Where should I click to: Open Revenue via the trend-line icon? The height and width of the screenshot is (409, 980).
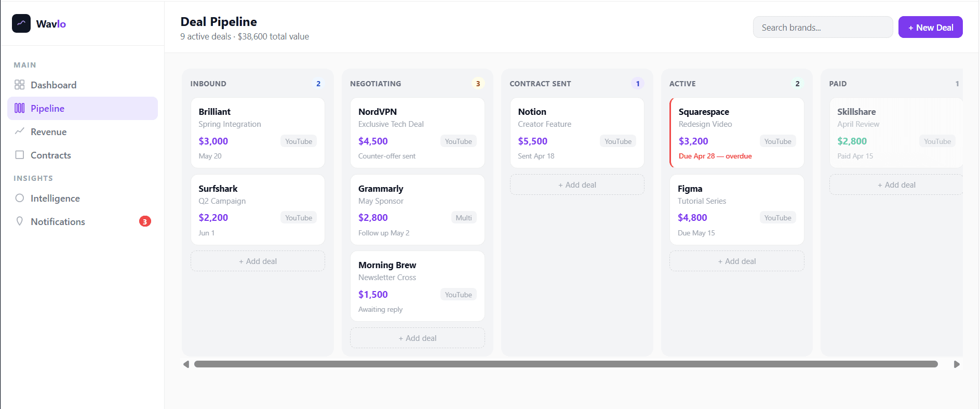pyautogui.click(x=20, y=131)
